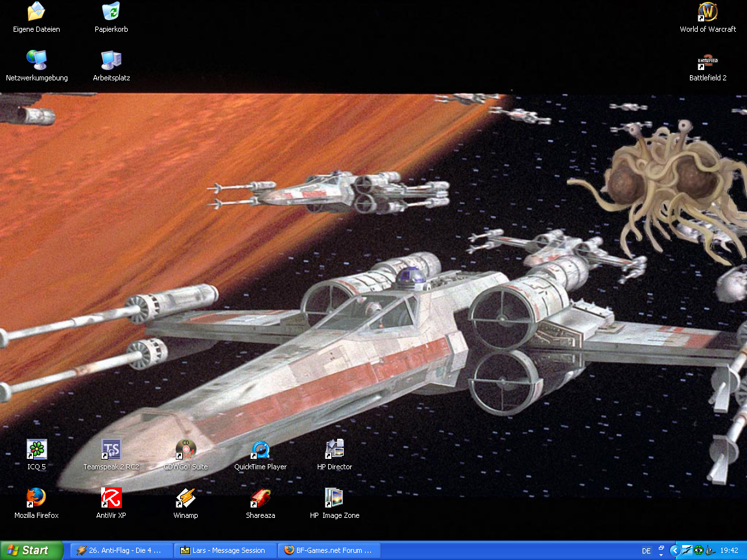Switch to BF-Games.net Forum Firefox window
Screen dimensions: 747x560
click(x=329, y=550)
